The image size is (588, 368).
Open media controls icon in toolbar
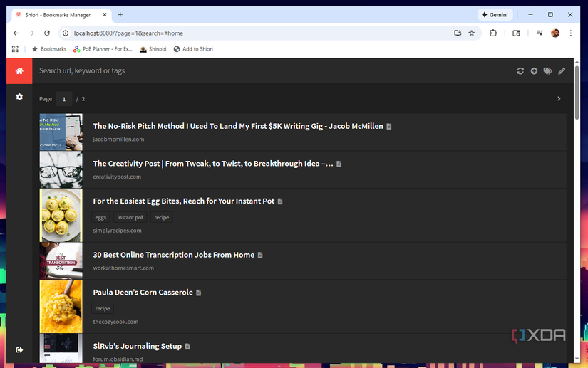540,33
